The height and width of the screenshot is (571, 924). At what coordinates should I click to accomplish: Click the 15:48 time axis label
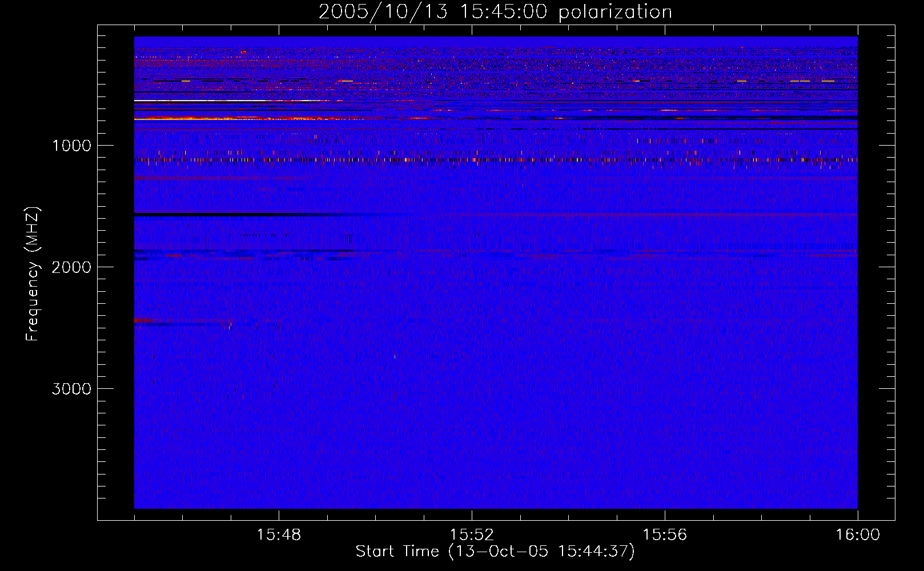pos(279,535)
